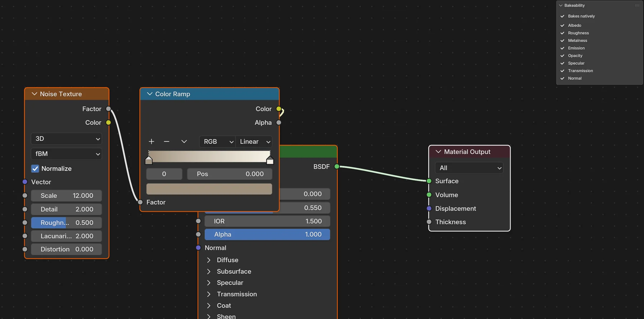Remove the color stop with minus icon
This screenshot has height=319, width=644.
click(x=166, y=142)
